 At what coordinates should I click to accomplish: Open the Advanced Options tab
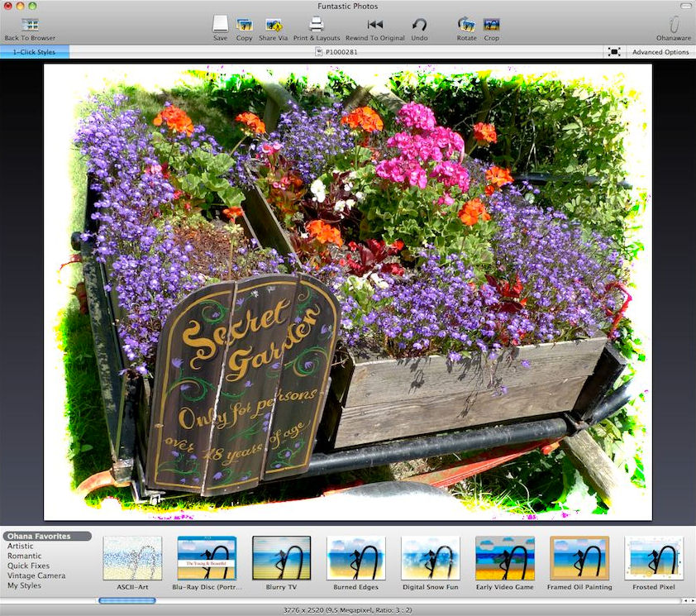click(660, 52)
